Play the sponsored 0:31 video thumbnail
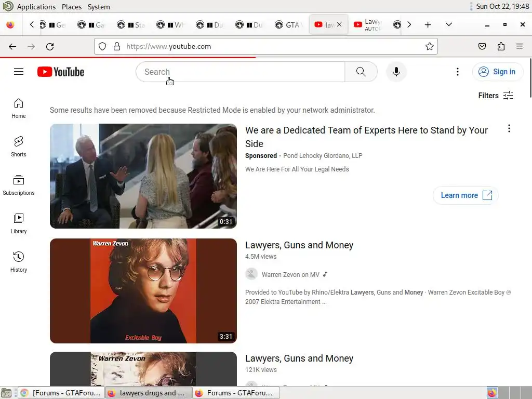This screenshot has width=532, height=399. coord(143,176)
